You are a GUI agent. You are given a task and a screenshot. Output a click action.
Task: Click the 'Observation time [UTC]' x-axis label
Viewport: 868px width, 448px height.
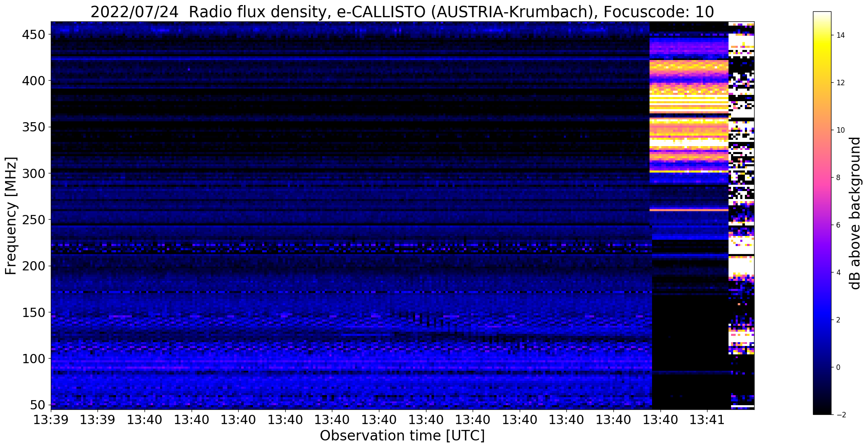402,436
